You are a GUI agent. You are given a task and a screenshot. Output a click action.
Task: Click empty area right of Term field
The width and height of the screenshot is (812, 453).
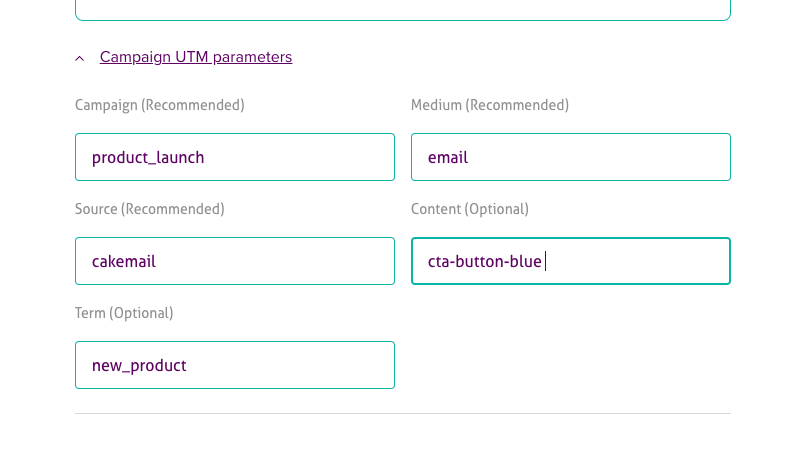click(570, 365)
